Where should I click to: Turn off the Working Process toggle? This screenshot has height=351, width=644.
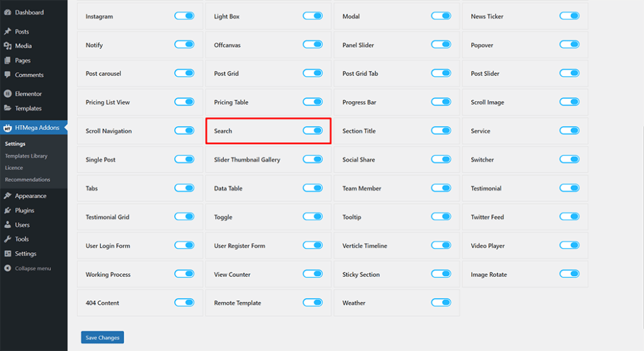pyautogui.click(x=184, y=274)
